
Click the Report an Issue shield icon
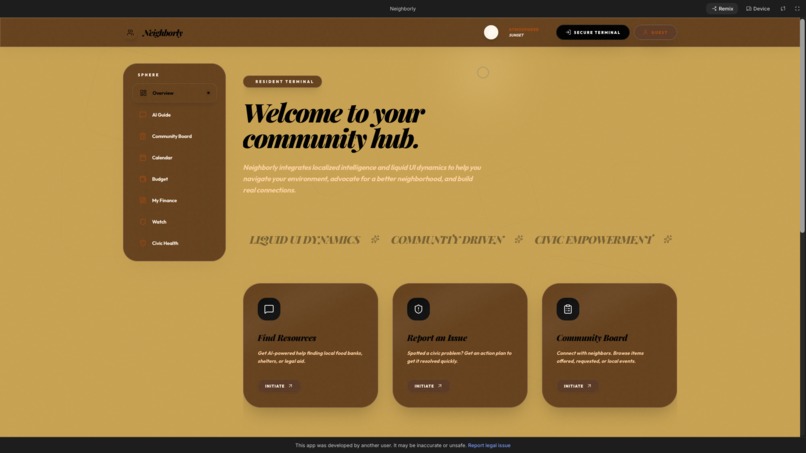click(x=418, y=309)
